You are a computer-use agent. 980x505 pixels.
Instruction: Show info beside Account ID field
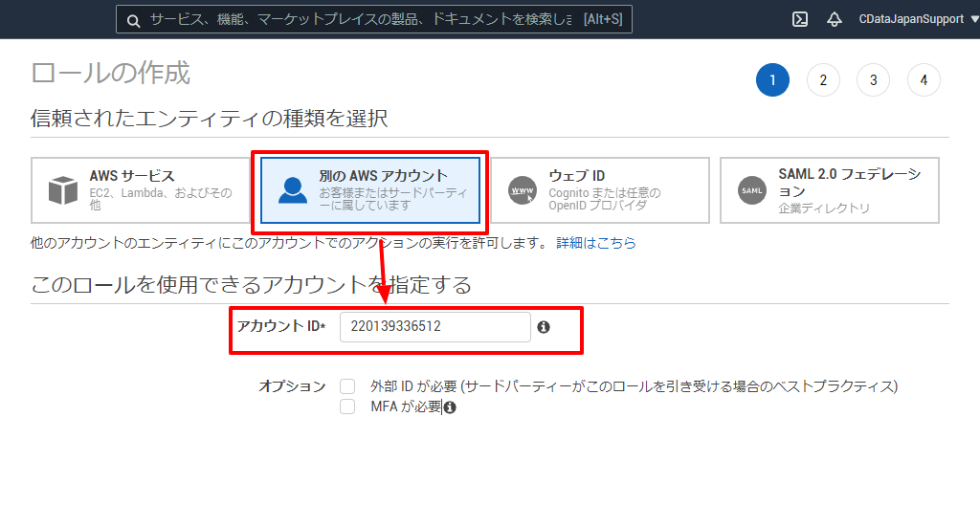pyautogui.click(x=544, y=327)
